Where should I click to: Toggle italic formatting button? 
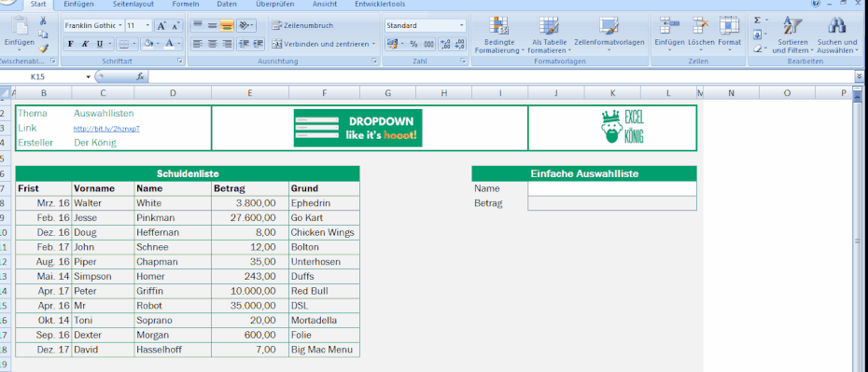click(85, 44)
